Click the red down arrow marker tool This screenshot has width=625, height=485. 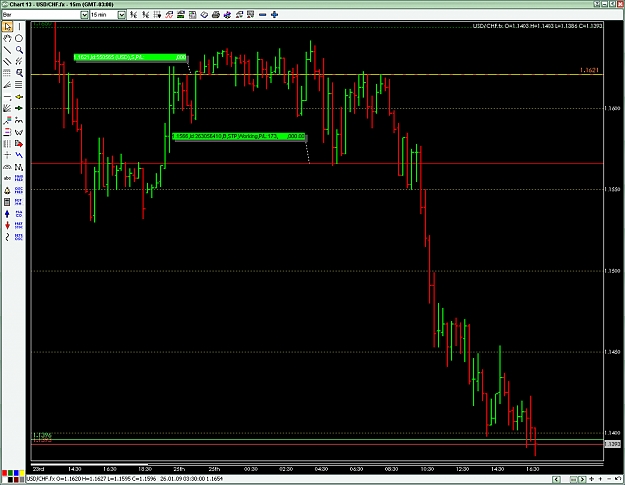pos(8,226)
